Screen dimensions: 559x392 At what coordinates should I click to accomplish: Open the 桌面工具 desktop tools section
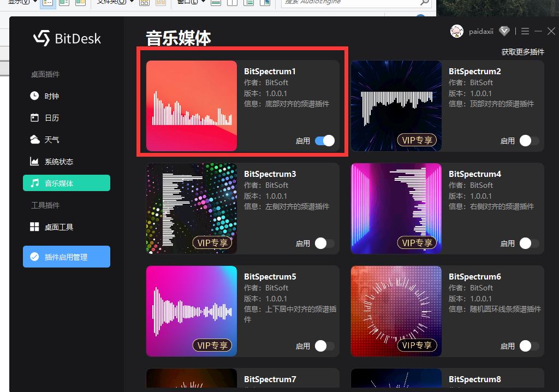pyautogui.click(x=58, y=227)
